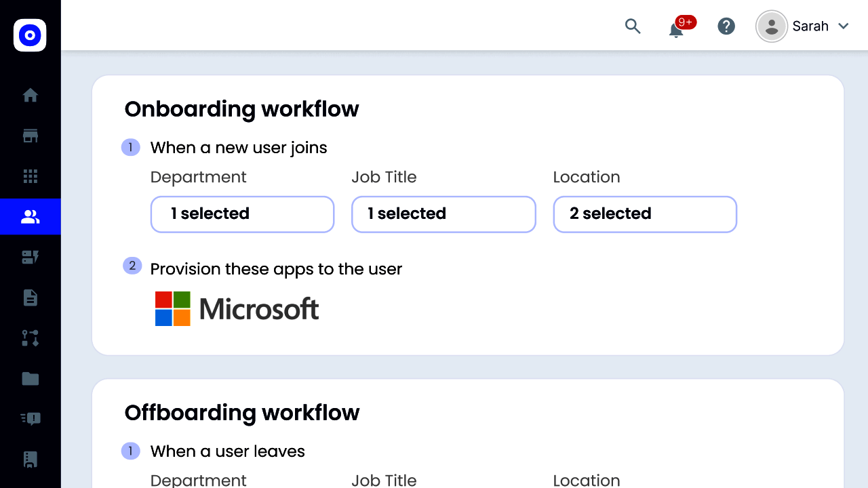Open the Location dropdown showing 2 selected
The width and height of the screenshot is (868, 488).
point(645,214)
